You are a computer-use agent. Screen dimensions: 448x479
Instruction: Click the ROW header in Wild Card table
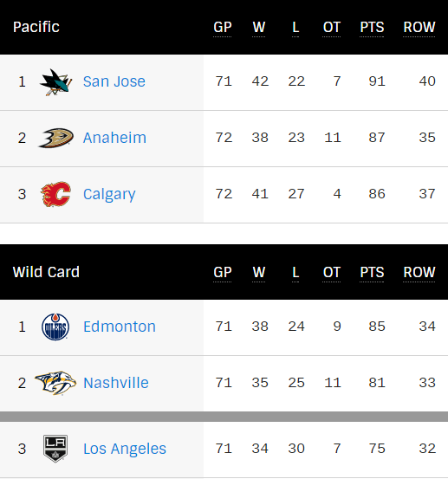[x=419, y=273]
